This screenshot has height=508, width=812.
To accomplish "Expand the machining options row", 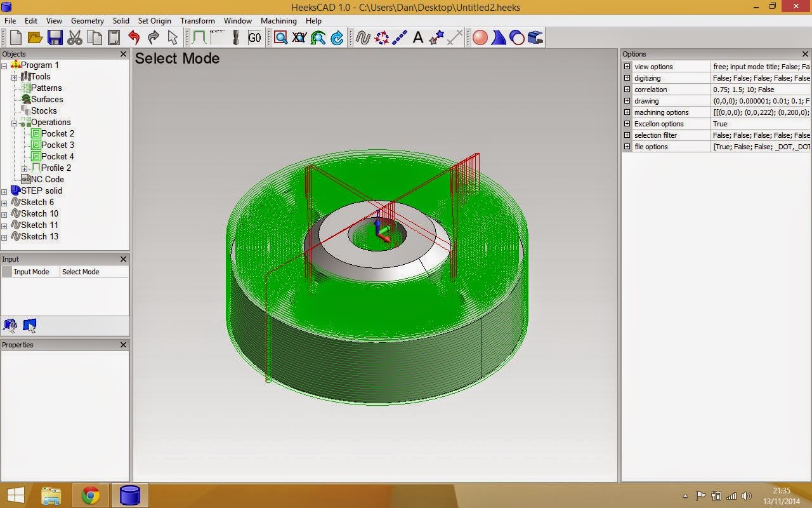I will pos(627,112).
